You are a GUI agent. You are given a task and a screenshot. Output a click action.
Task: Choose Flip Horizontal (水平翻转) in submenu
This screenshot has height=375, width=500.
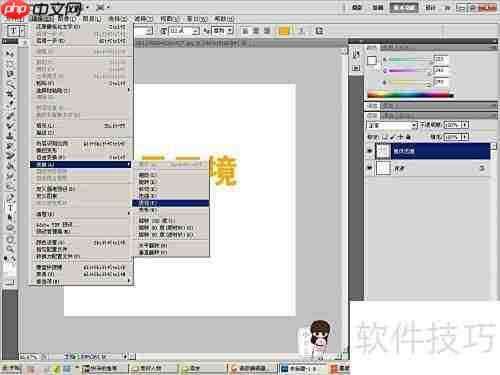pos(171,245)
